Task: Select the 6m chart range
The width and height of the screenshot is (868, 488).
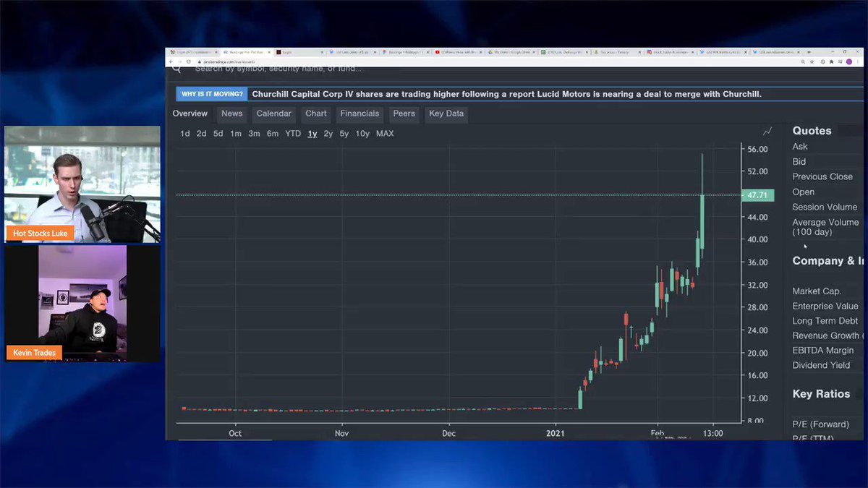Action: click(273, 134)
